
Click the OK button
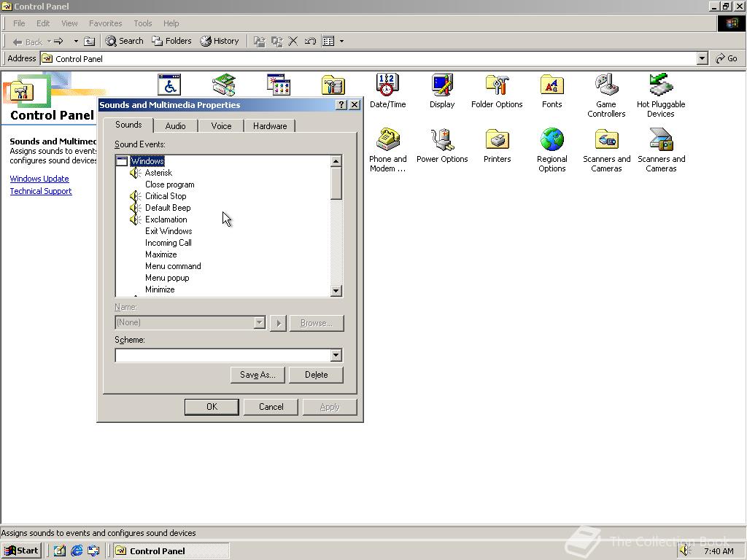[212, 407]
